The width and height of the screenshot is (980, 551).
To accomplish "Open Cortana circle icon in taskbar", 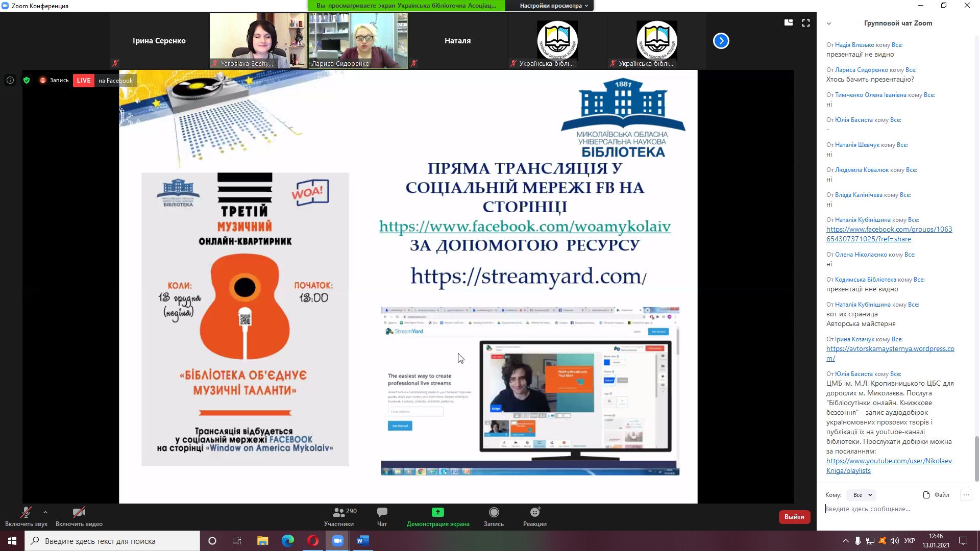I will pyautogui.click(x=212, y=541).
